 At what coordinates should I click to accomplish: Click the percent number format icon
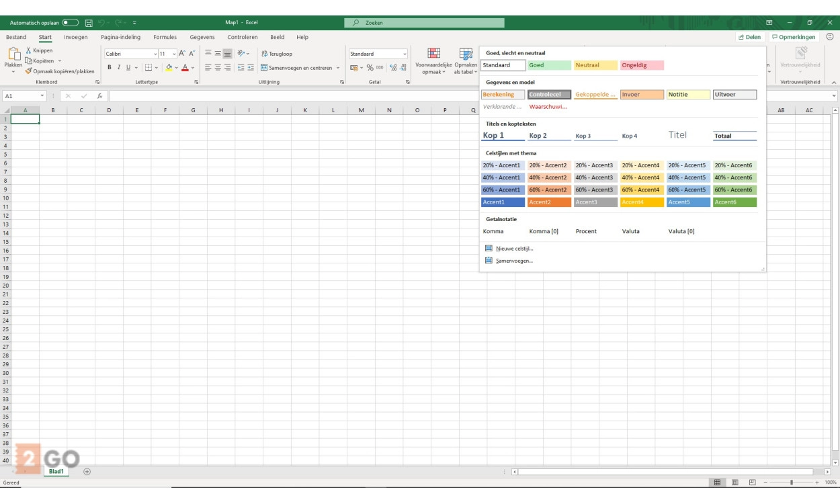click(370, 68)
